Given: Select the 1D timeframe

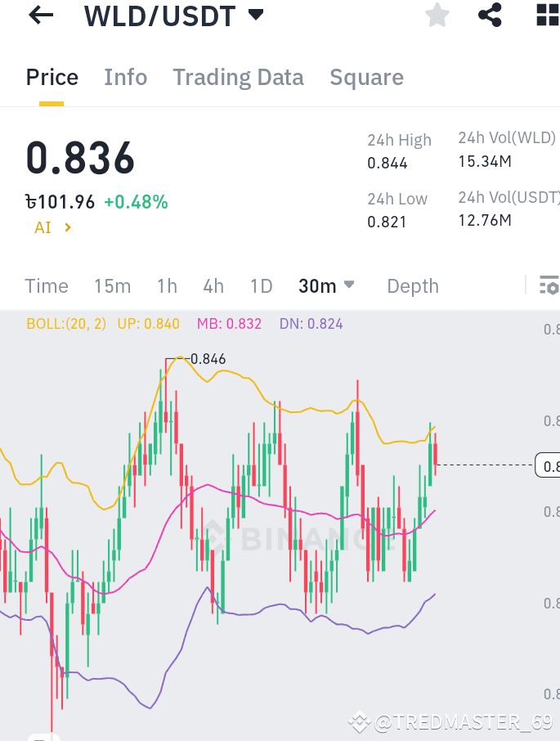Looking at the screenshot, I should pyautogui.click(x=261, y=286).
